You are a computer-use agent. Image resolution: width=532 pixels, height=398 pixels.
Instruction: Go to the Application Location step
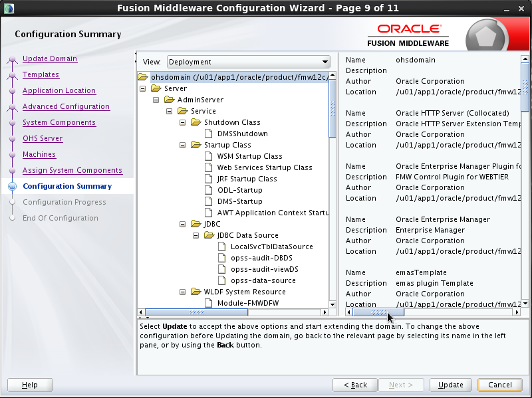click(x=59, y=90)
